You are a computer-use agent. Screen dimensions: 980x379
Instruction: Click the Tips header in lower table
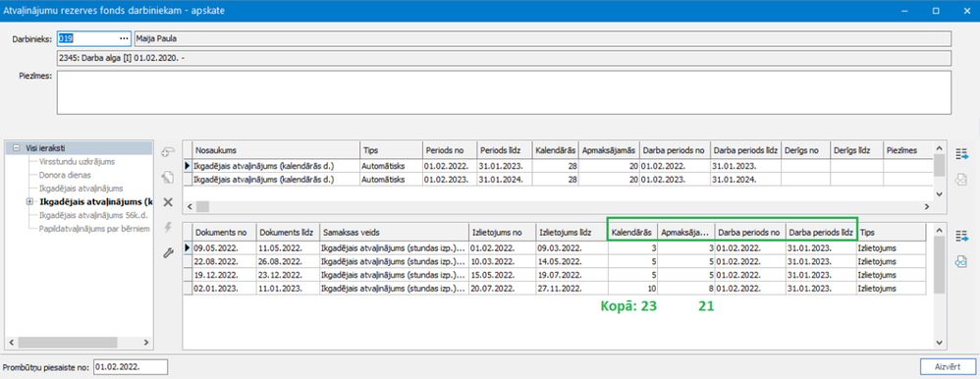click(x=892, y=232)
